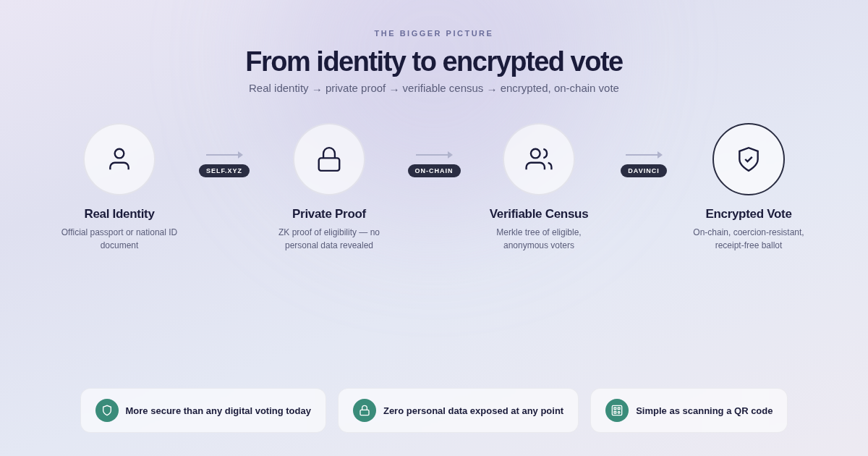Screen dimensions: 868x456
Task: Click the green shield icon in security card
Action: (107, 410)
